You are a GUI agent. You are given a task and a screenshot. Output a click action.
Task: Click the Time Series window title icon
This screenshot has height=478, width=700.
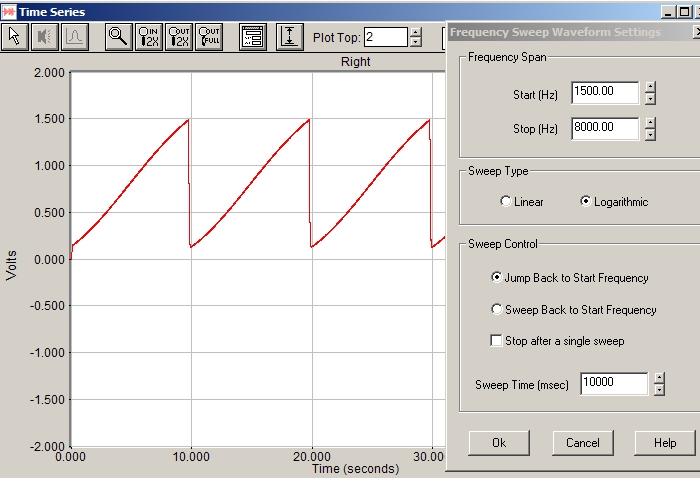tap(8, 12)
